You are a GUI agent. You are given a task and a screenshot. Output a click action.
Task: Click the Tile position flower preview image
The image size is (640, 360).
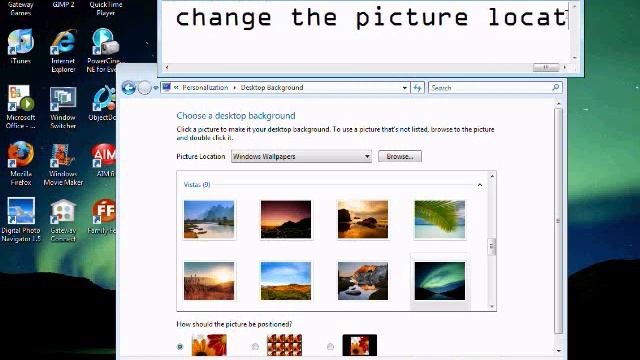click(284, 345)
